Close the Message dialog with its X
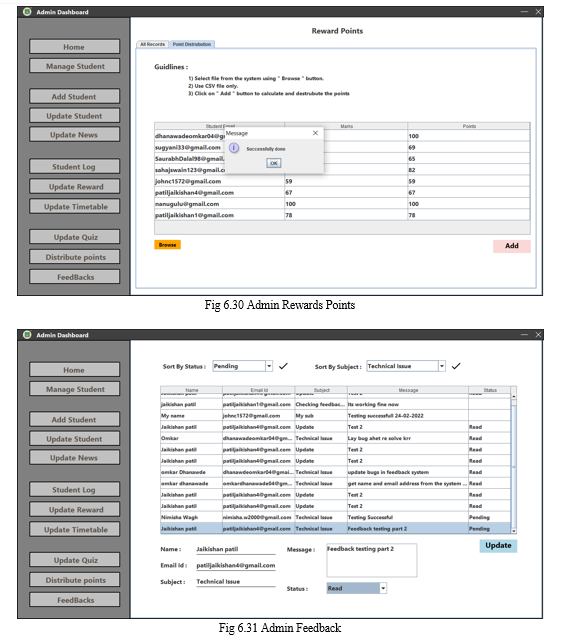This screenshot has width=570, height=641. click(315, 133)
